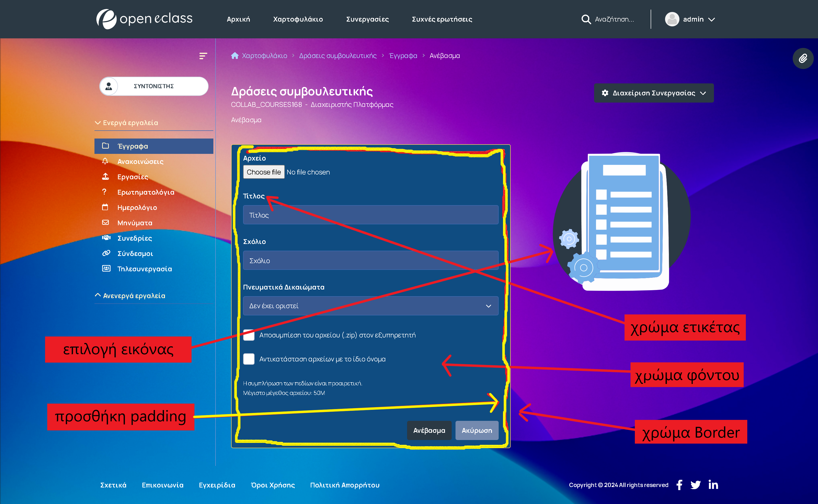The height and width of the screenshot is (504, 818).
Task: Click the Ανακοινώσεις bell icon
Action: click(105, 161)
